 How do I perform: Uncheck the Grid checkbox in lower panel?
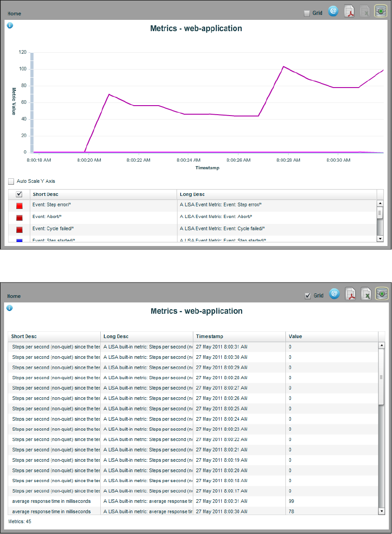pos(308,296)
